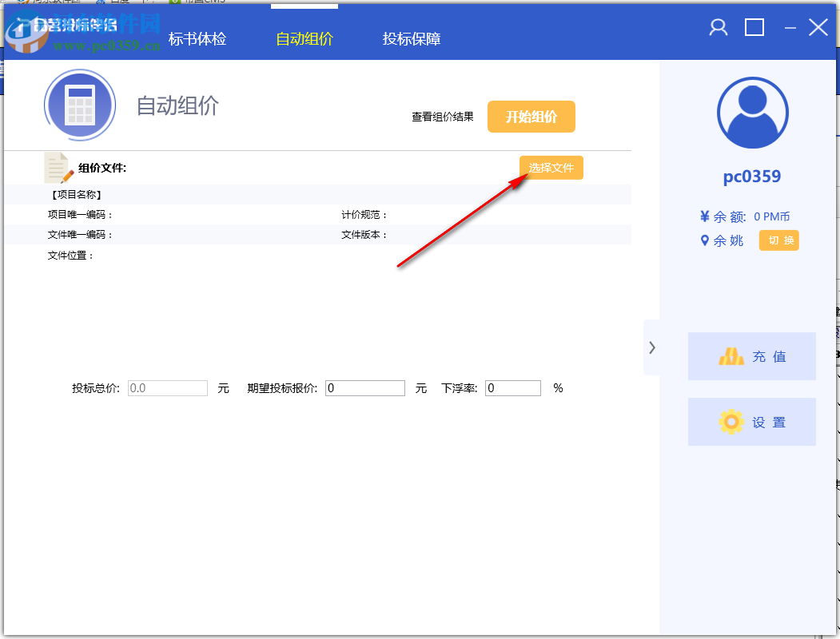Expand the collapsed side panel via right chevron
The width and height of the screenshot is (840, 639).
[651, 347]
